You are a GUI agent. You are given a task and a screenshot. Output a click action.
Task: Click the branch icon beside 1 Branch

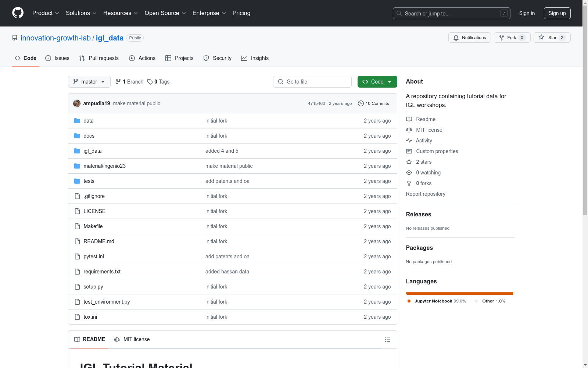118,82
